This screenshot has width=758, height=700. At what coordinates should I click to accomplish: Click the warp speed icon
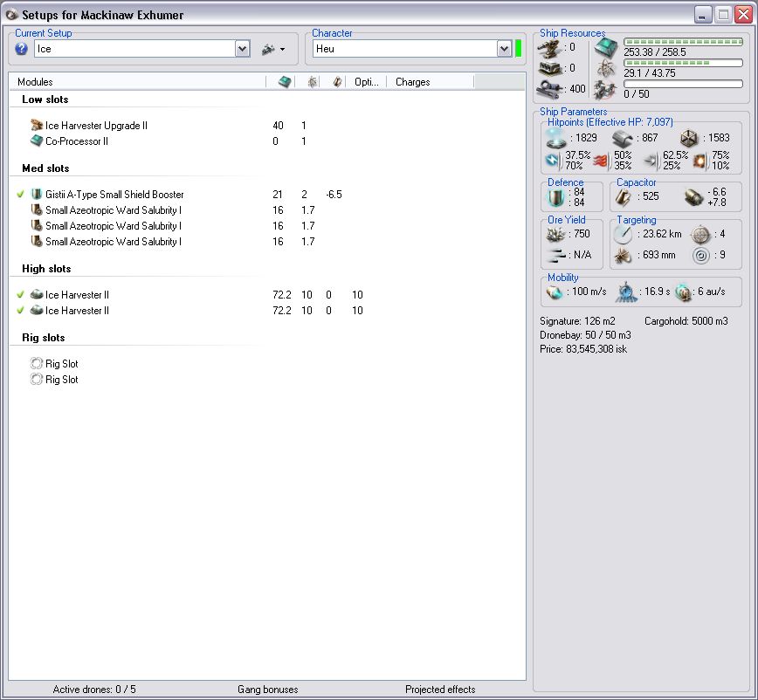pyautogui.click(x=683, y=292)
